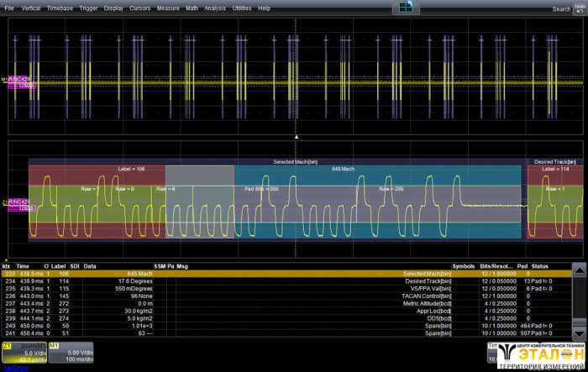Click the Label = 106 decode annotation
The image size is (588, 372).
tap(131, 169)
